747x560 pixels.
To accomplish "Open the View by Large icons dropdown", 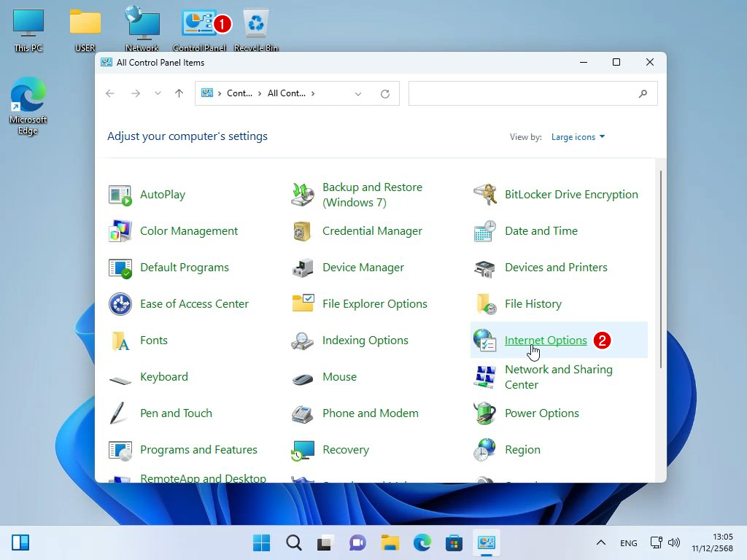I will (578, 137).
